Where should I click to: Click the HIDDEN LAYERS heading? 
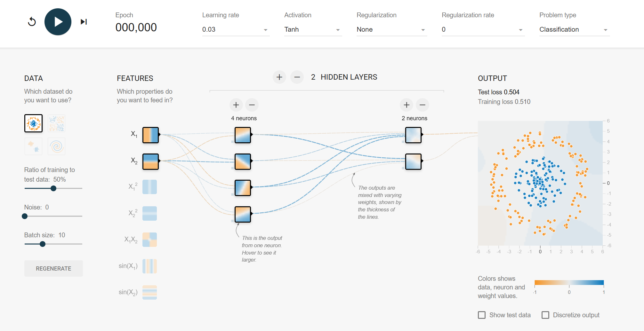(349, 77)
